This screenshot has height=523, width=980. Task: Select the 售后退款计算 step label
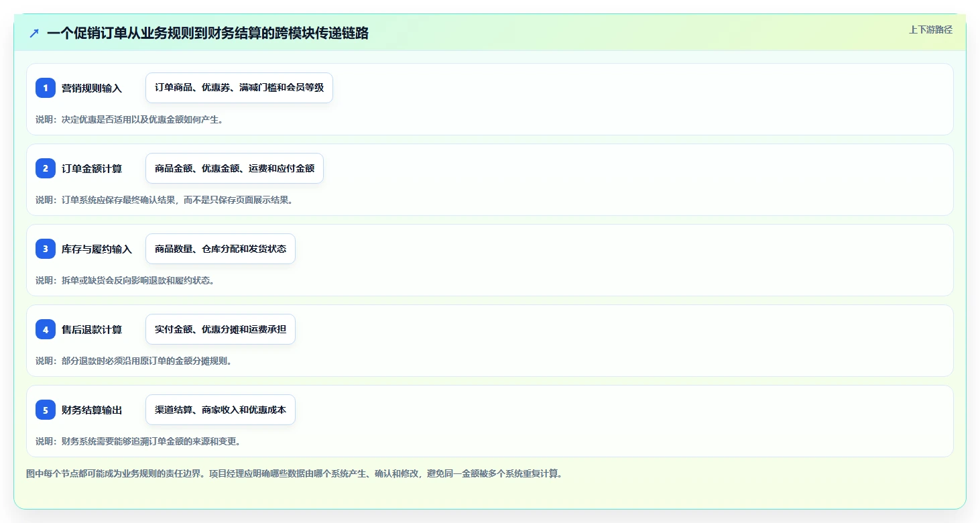[x=92, y=329]
